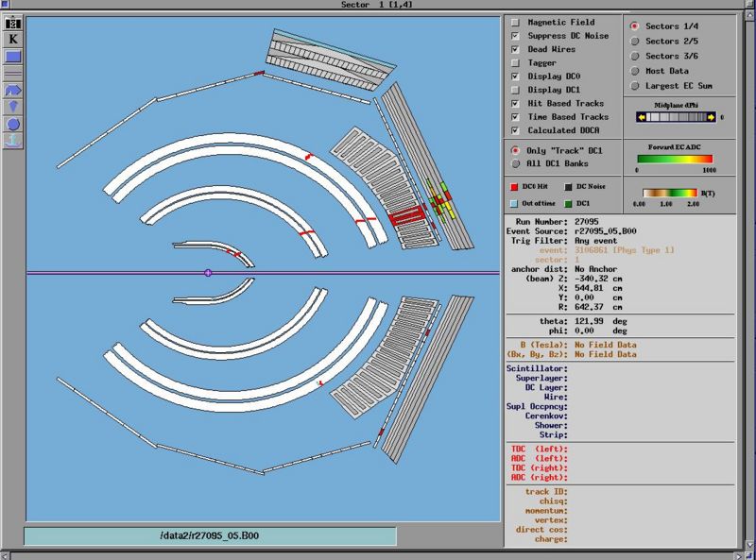Click the "Scintillator:" label
The height and width of the screenshot is (560, 756).
coord(537,368)
